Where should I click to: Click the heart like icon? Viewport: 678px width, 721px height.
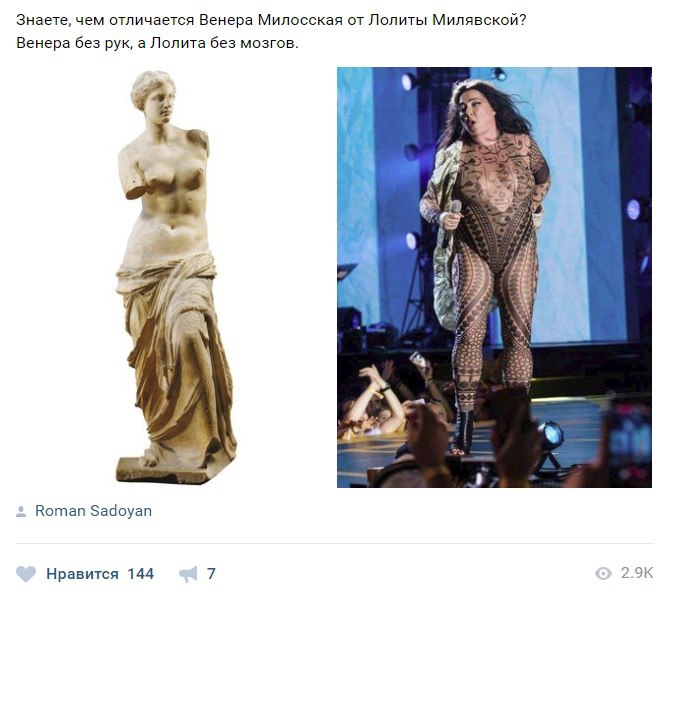(26, 574)
